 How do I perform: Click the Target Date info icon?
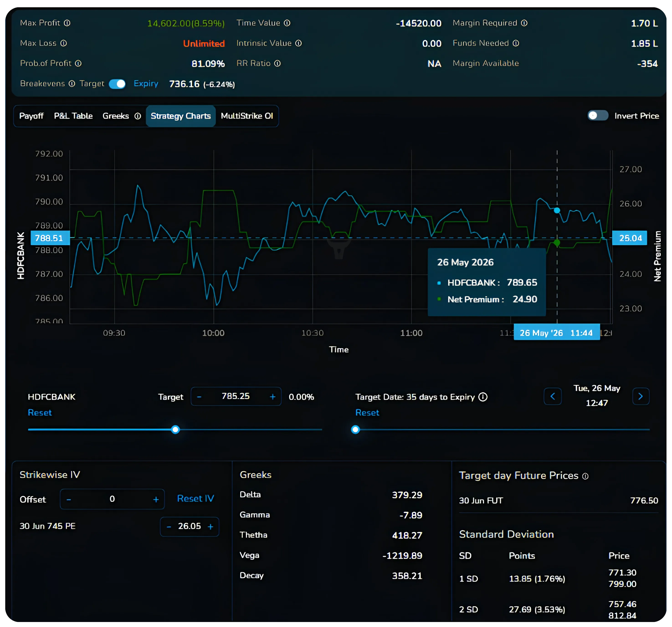(483, 397)
